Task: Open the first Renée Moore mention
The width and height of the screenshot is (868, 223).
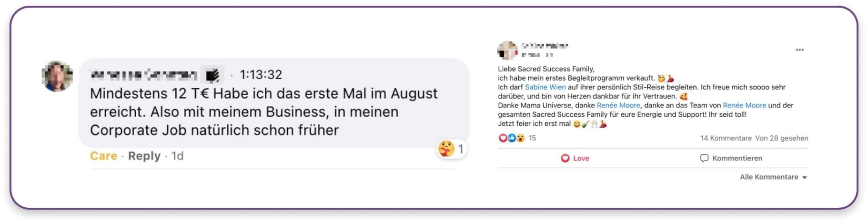Action: coord(618,105)
